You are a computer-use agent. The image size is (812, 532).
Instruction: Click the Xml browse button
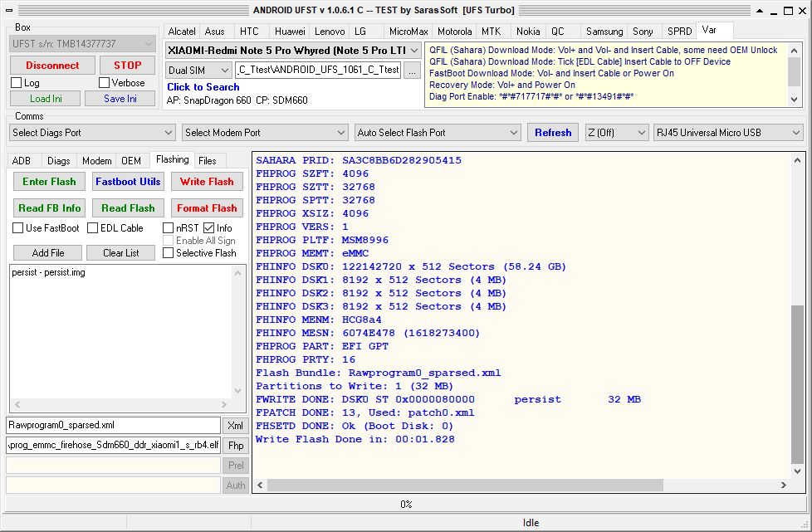(235, 426)
